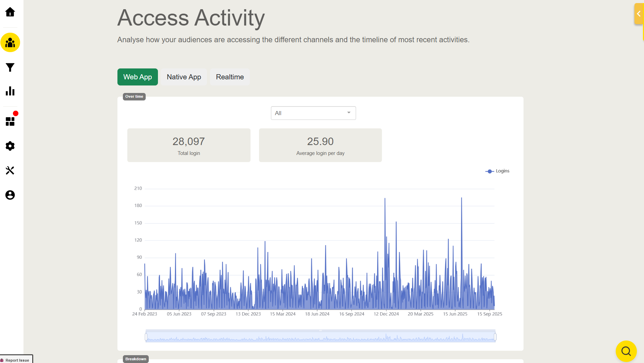The image size is (644, 363).
Task: Switch to the Realtime tab
Action: click(x=230, y=77)
